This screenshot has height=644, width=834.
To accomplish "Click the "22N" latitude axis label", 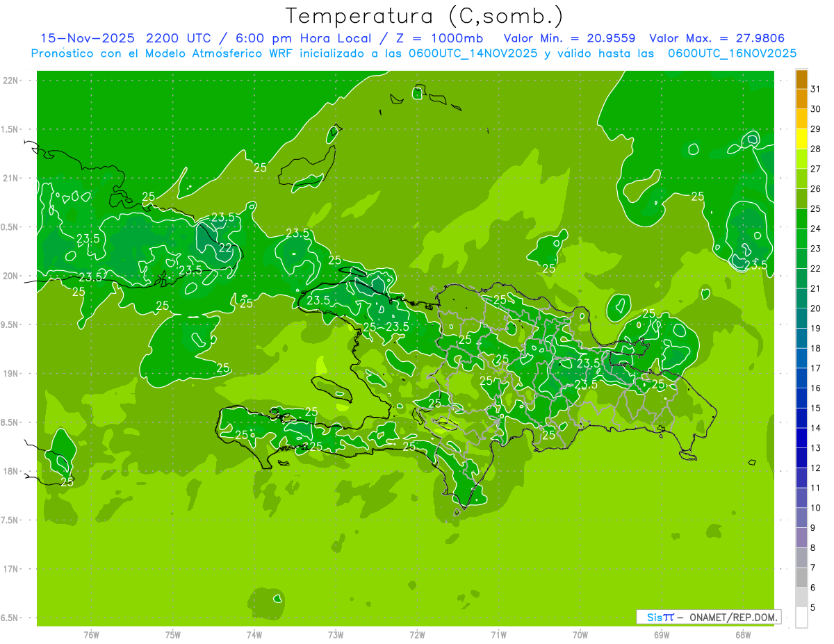I will pos(10,81).
